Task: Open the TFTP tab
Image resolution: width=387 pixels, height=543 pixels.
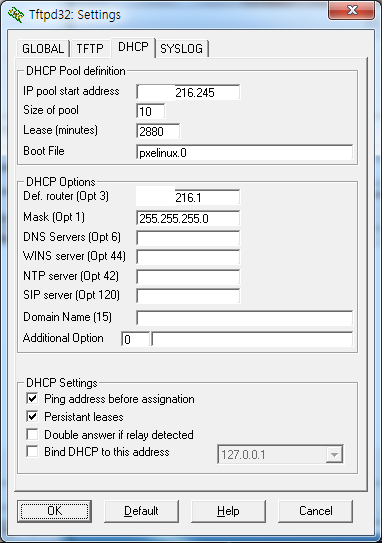Action: [x=90, y=48]
